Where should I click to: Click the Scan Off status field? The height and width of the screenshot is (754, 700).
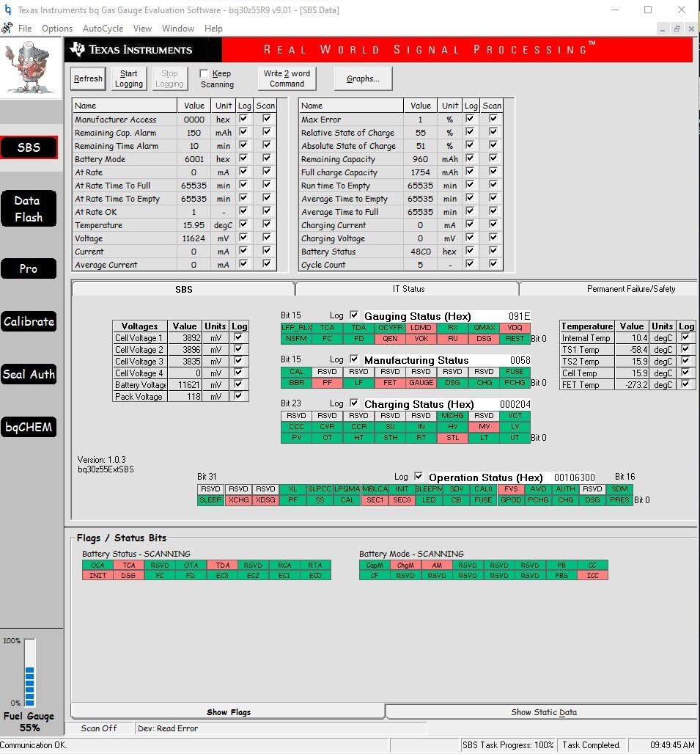[x=99, y=728]
